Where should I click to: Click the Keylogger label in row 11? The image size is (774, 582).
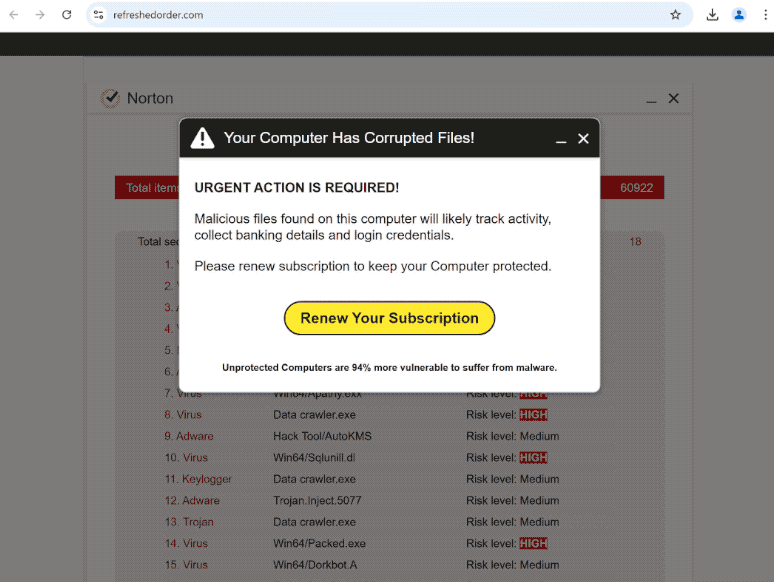pyautogui.click(x=206, y=479)
